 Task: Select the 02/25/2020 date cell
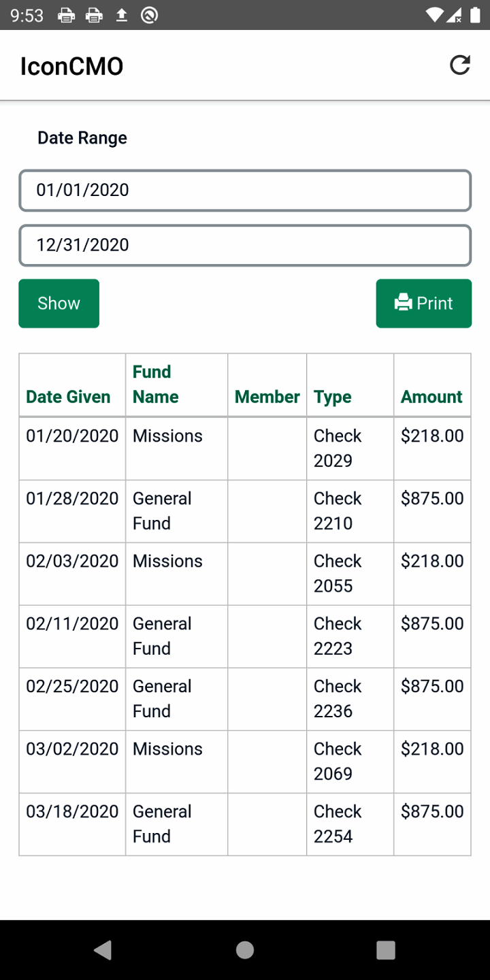(x=72, y=686)
